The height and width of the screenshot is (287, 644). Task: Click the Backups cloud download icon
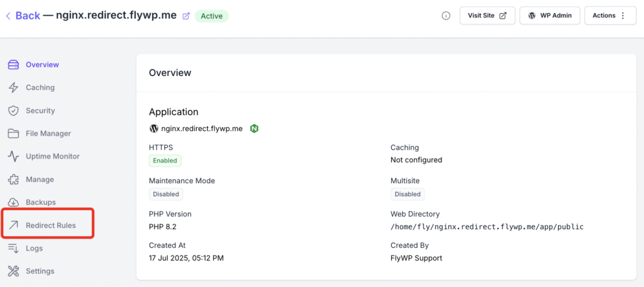[14, 202]
